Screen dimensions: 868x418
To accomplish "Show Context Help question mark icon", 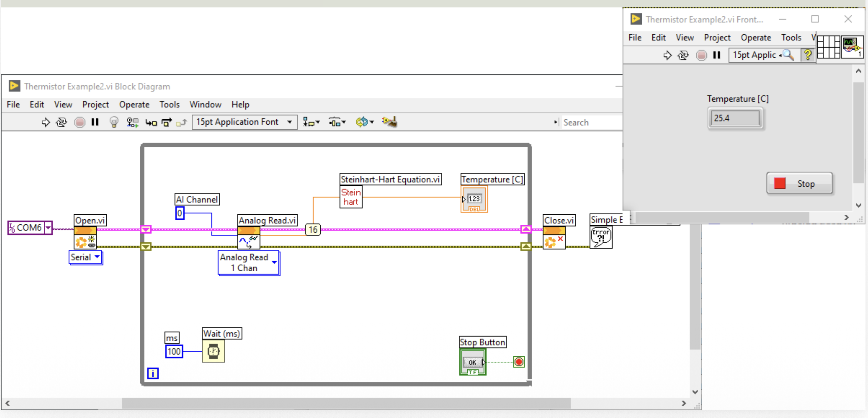I will [808, 54].
